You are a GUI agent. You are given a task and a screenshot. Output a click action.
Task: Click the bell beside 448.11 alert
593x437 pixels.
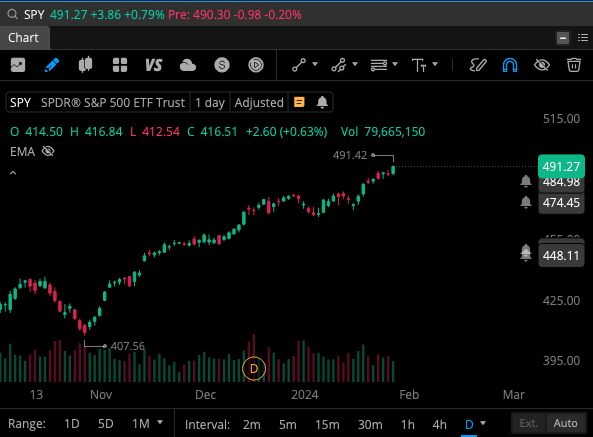pos(526,253)
